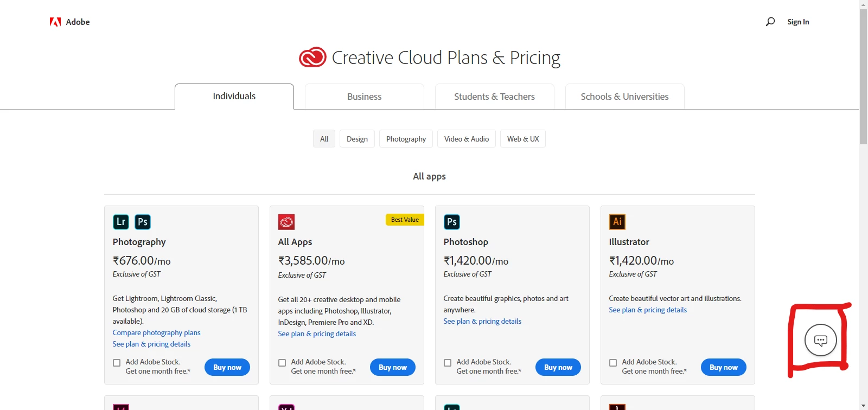Image resolution: width=868 pixels, height=410 pixels.
Task: Click the Ps icon in Photoshop card
Action: (452, 222)
